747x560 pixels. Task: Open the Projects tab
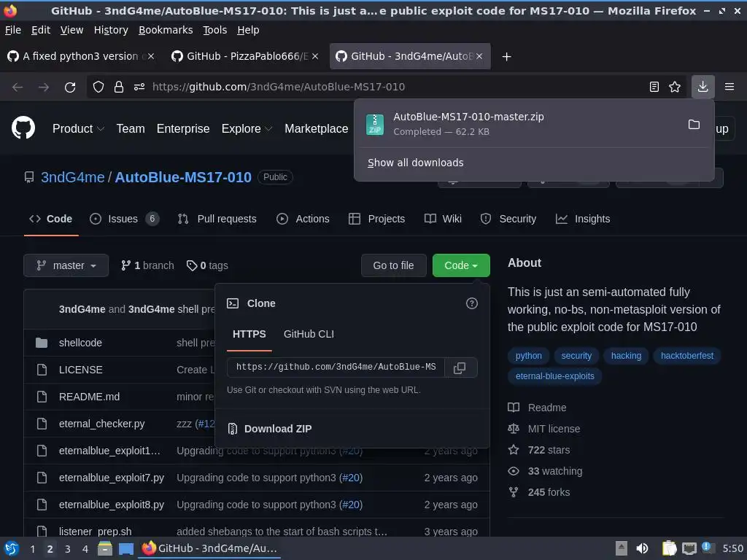(377, 219)
